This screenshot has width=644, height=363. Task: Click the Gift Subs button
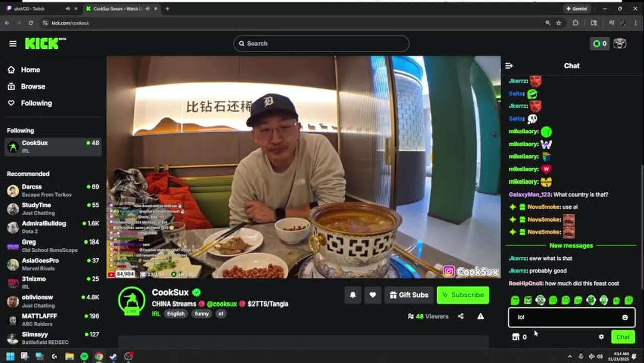(409, 295)
